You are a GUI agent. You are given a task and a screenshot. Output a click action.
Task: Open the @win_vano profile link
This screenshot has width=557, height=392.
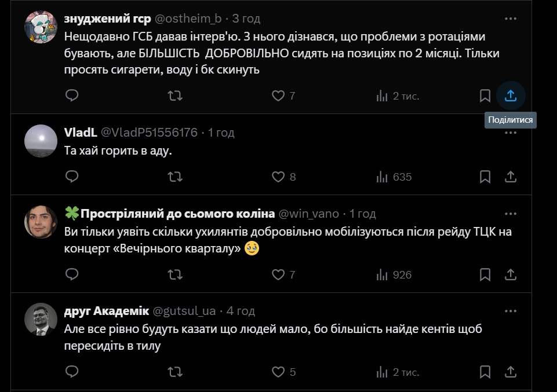[x=309, y=214]
